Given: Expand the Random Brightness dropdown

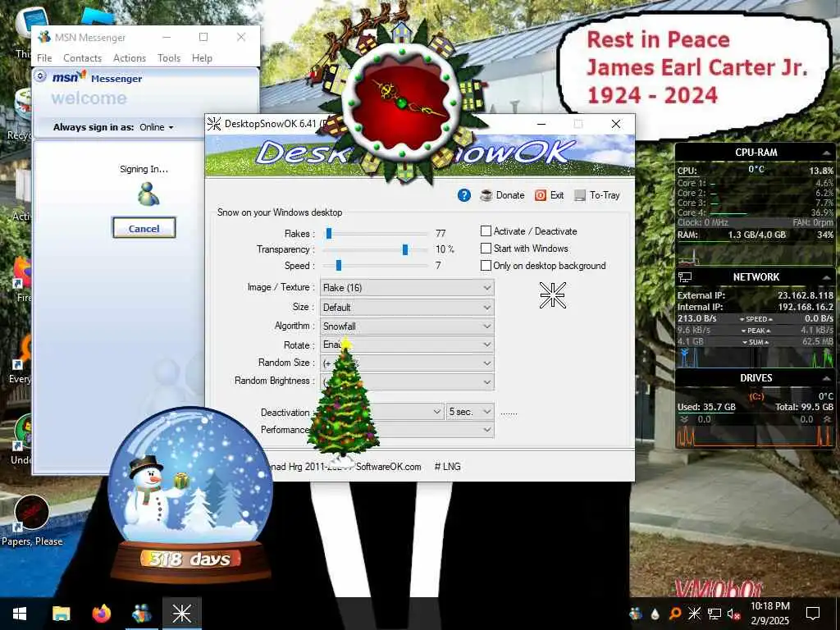Looking at the screenshot, I should [x=407, y=381].
